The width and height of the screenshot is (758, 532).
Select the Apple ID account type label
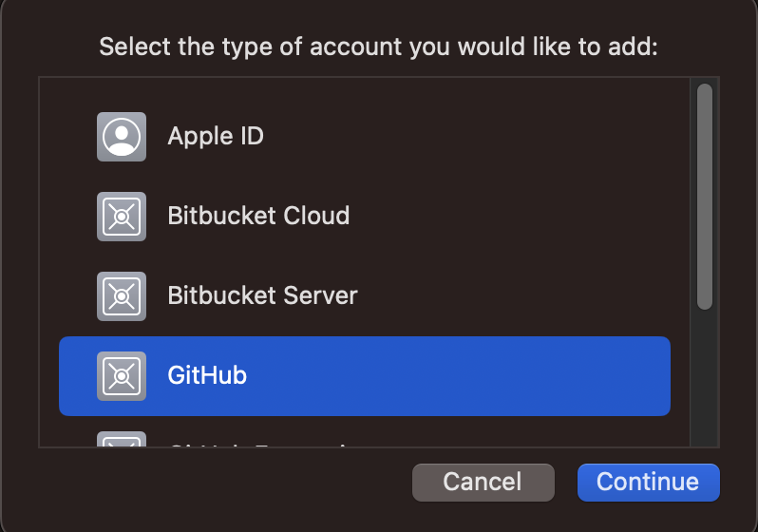216,136
